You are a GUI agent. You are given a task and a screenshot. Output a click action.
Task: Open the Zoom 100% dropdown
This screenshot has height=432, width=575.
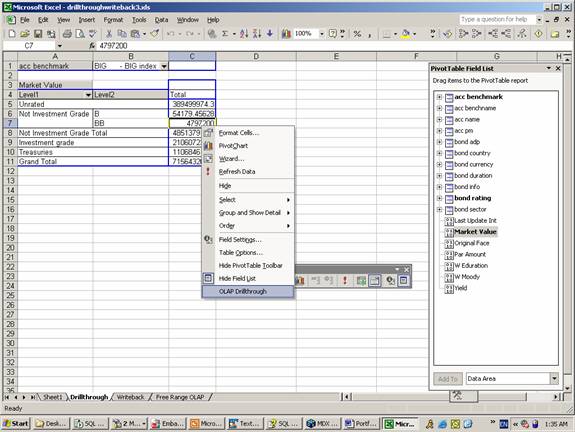coord(322,34)
